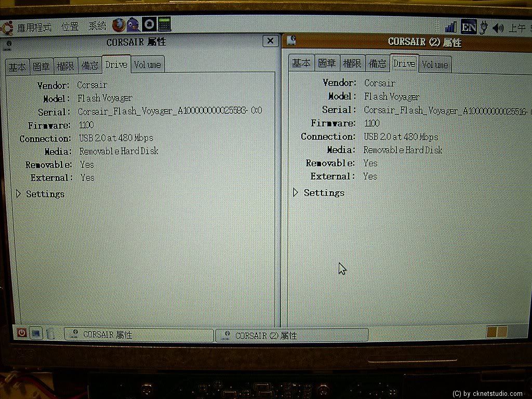
Task: Click the blue icon beside the red power icon
Action: [x=36, y=333]
